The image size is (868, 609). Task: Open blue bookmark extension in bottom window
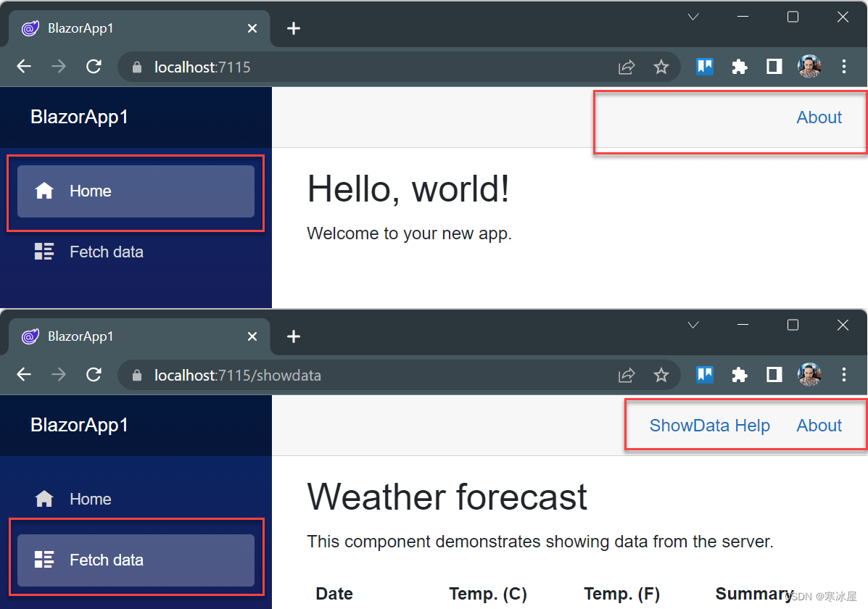point(705,375)
